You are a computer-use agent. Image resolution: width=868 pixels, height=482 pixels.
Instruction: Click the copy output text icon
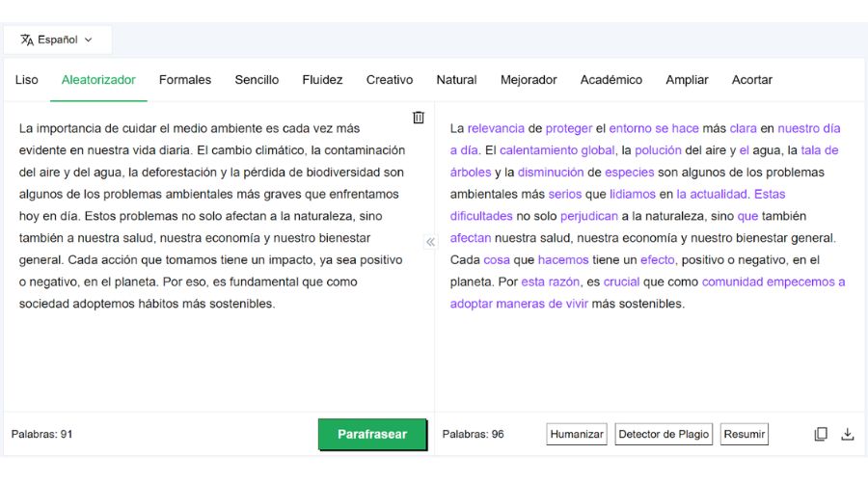point(821,434)
